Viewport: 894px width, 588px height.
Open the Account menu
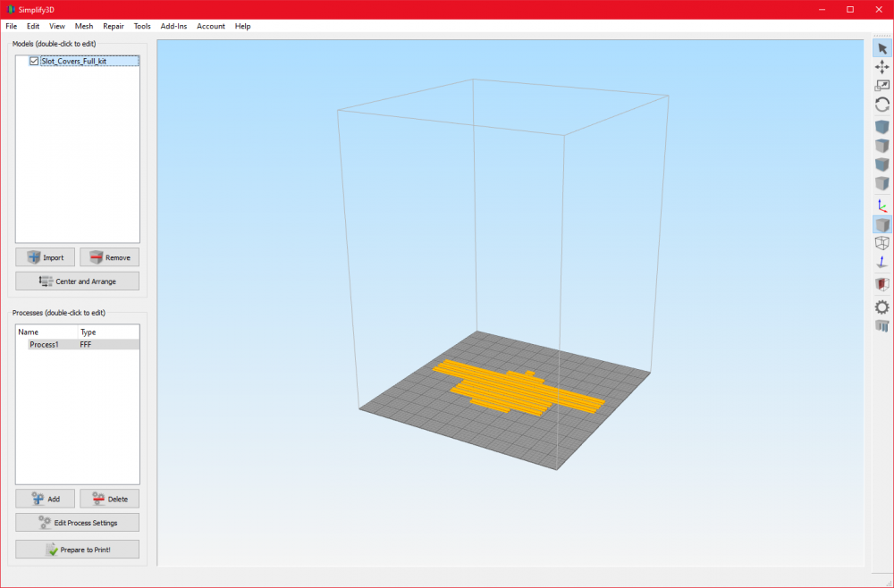211,26
